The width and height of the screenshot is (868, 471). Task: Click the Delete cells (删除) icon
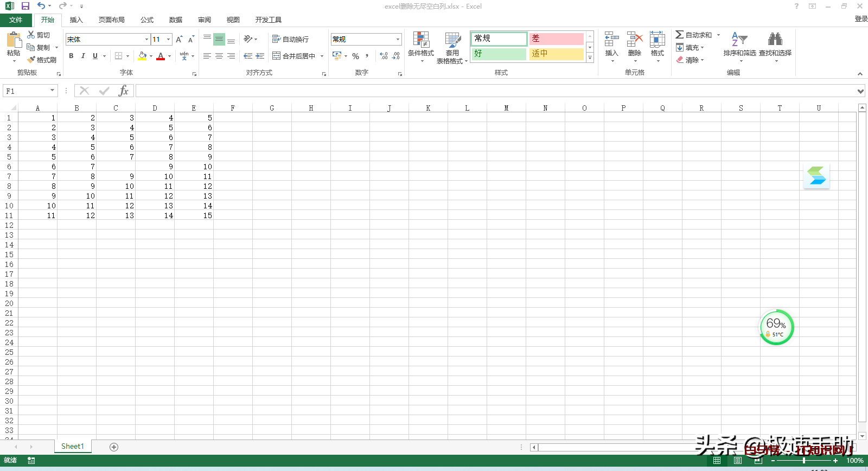tap(634, 40)
